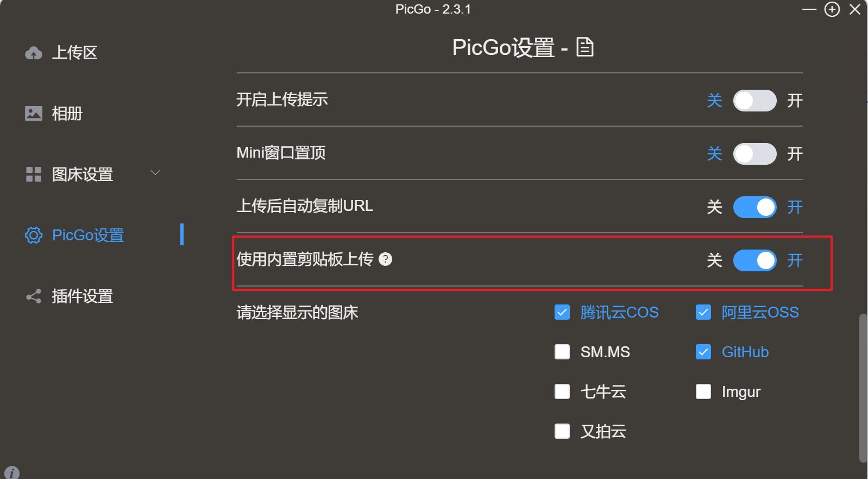
Task: Enable the Imgur checkbox
Action: pyautogui.click(x=703, y=391)
